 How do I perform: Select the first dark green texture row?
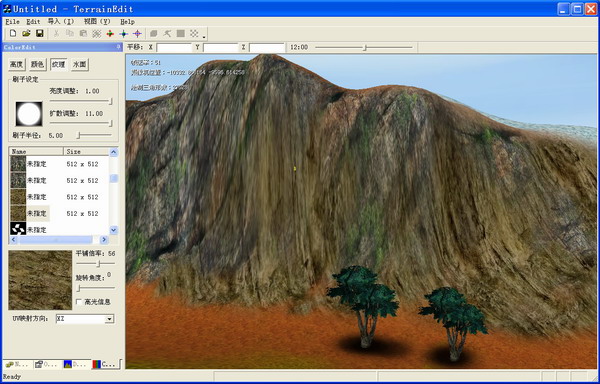(59, 164)
